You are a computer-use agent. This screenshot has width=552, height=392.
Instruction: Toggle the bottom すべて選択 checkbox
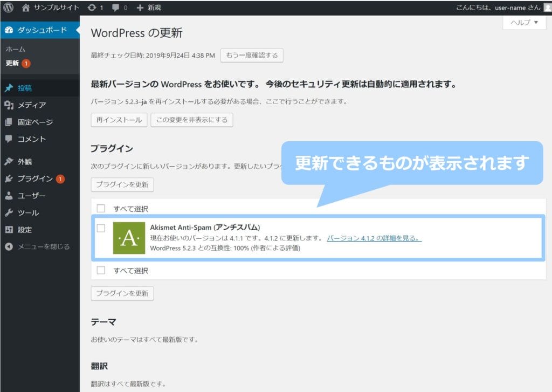[101, 270]
